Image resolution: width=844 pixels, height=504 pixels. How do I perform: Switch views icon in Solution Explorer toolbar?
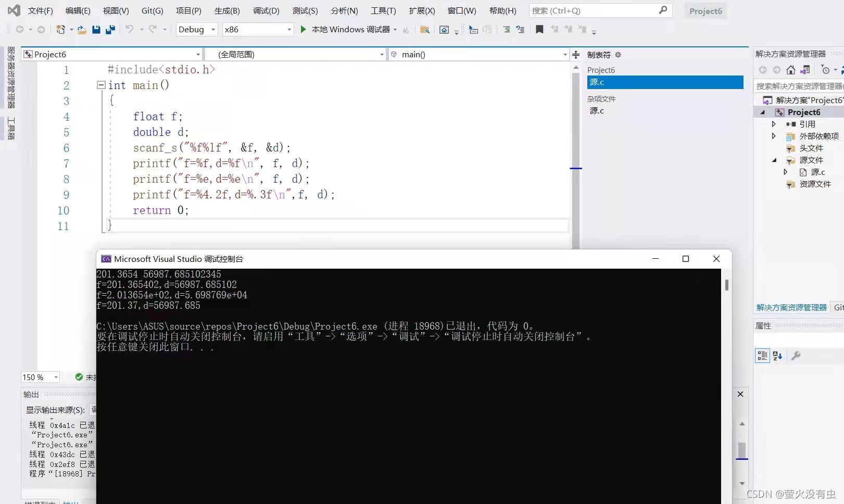[x=805, y=70]
